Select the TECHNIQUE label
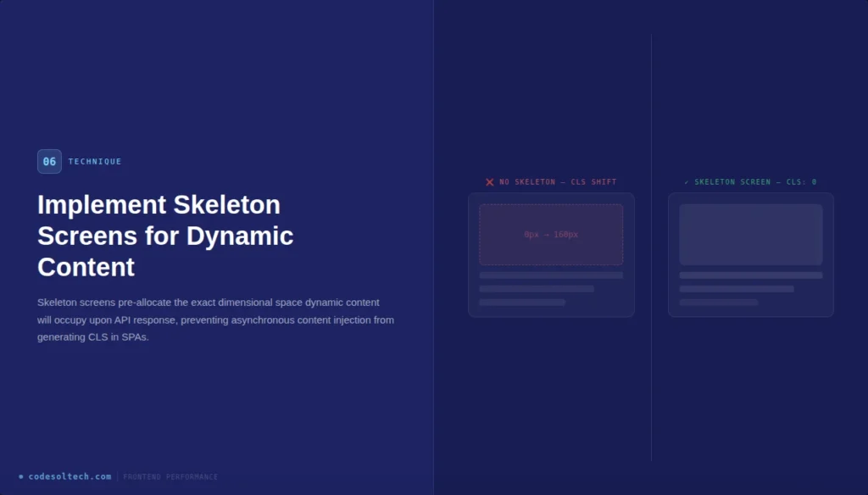 (93, 161)
